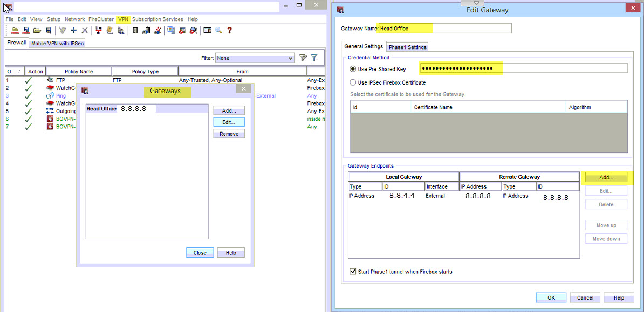Viewport: 644px width, 312px height.
Task: Click the magnifying glass toolbar icon
Action: pos(218,30)
